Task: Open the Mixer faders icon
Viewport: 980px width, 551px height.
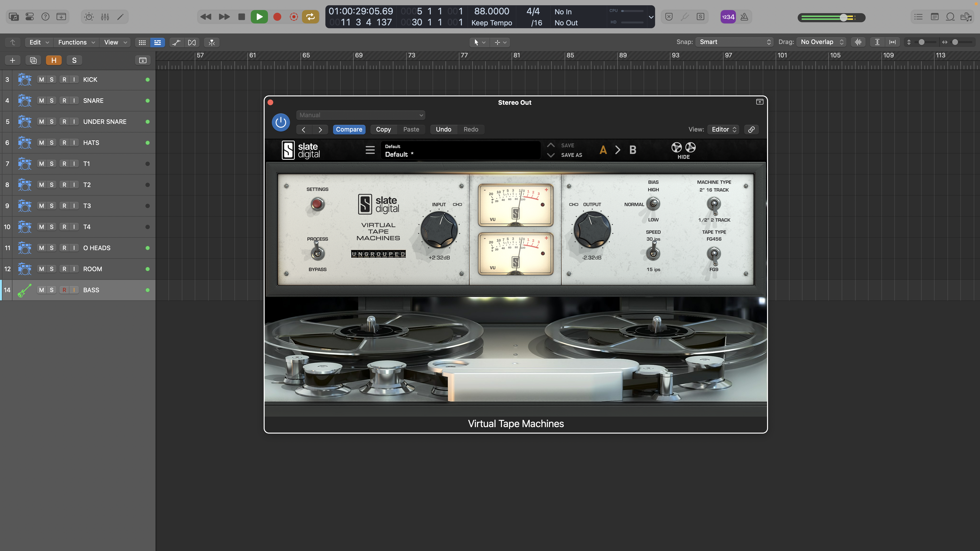Action: [105, 17]
